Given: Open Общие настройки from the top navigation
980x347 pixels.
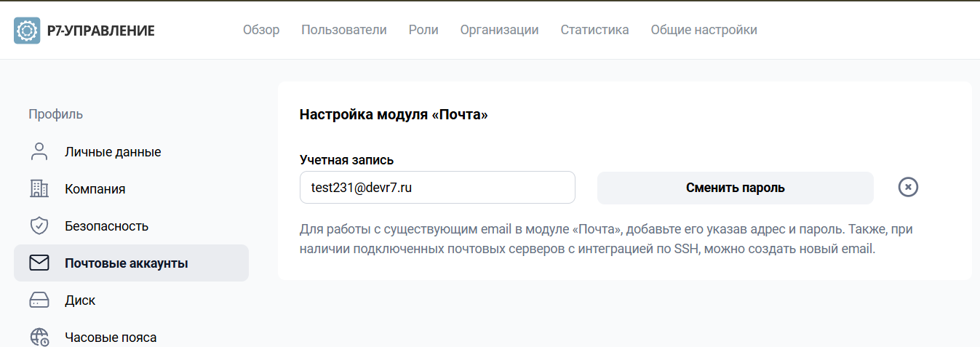Looking at the screenshot, I should [704, 30].
